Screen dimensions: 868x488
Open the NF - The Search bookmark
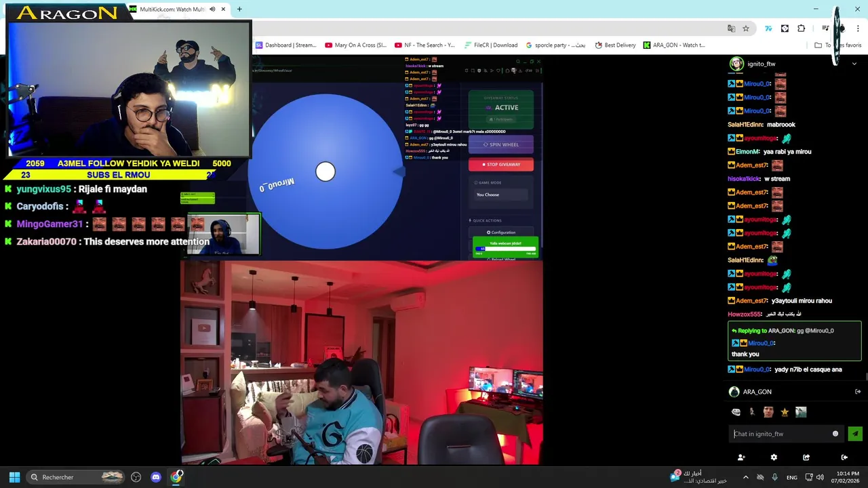(425, 45)
